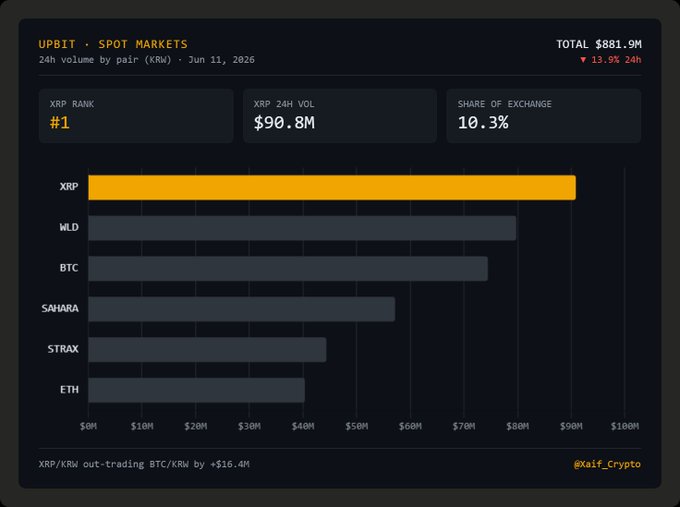Image resolution: width=680 pixels, height=507 pixels.
Task: Click the ETH row label
Action: tap(69, 389)
